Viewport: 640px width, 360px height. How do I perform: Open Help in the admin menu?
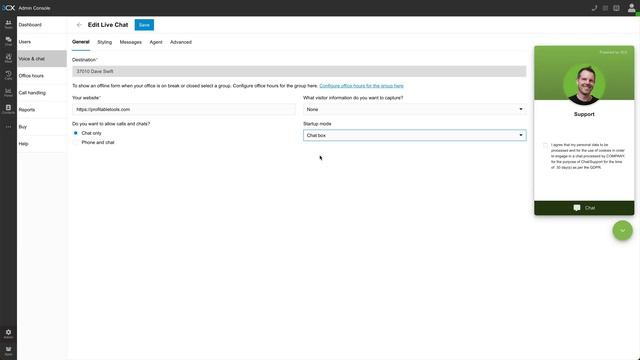tap(42, 144)
